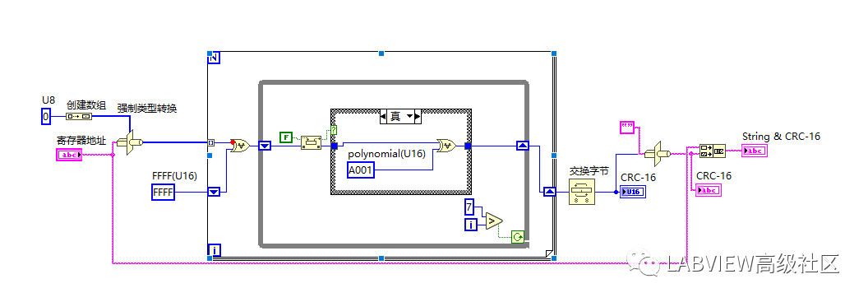Select the String & CRC-16 indicator terminal
The width and height of the screenshot is (868, 302).
[x=755, y=150]
